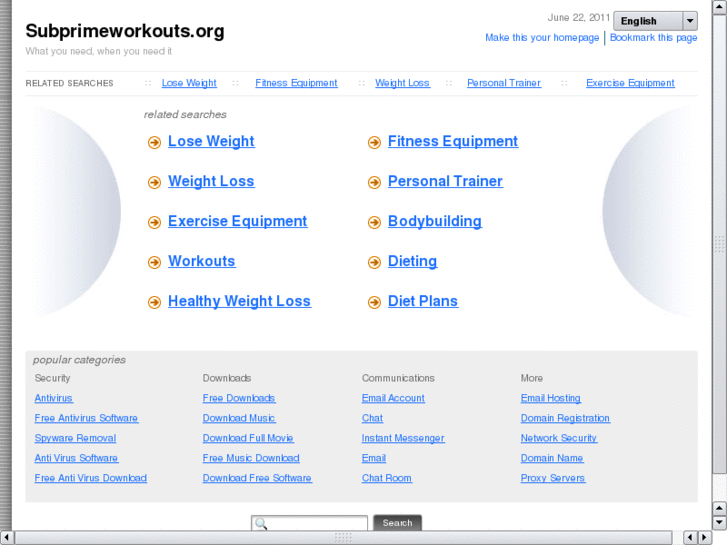Click the arrow icon beside Healthy Weight Loss
727x545 pixels.
pyautogui.click(x=154, y=302)
